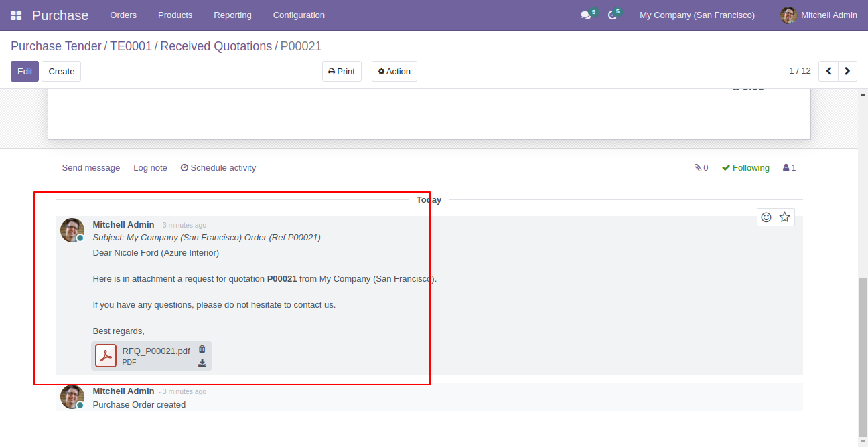Click Mitchell Admin name on creation note
This screenshot has height=447, width=868.
(123, 391)
